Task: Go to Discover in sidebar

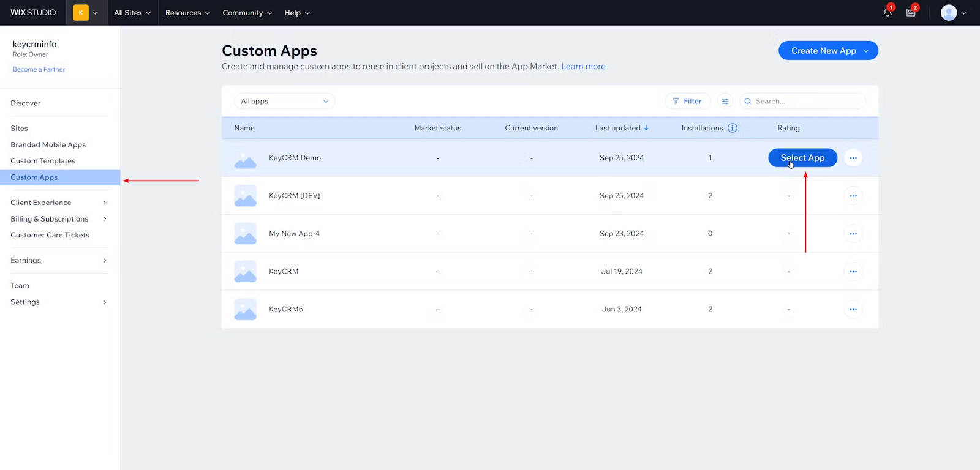Action: pos(26,103)
